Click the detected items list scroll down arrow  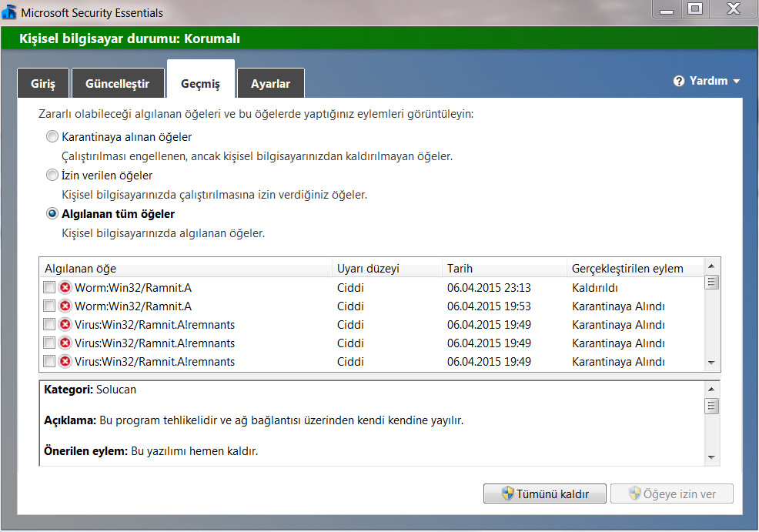(x=711, y=363)
